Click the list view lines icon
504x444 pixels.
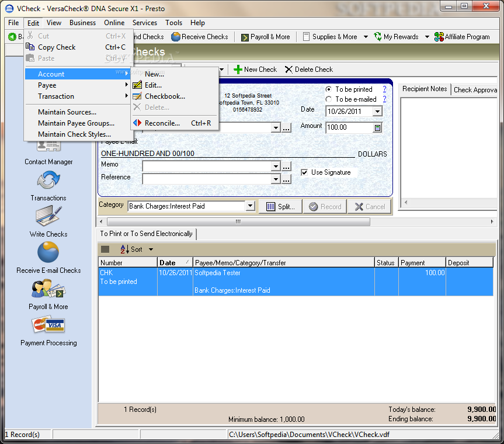105,249
